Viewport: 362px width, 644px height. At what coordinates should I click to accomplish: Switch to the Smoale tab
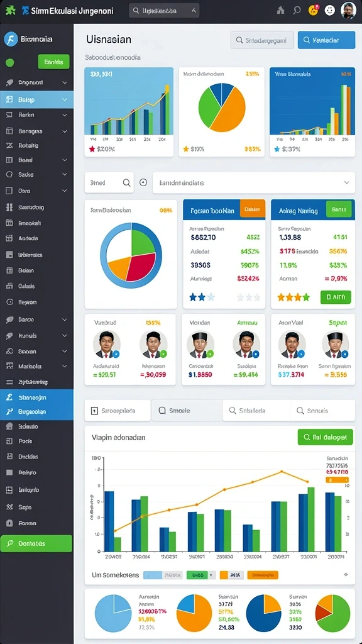tap(186, 410)
